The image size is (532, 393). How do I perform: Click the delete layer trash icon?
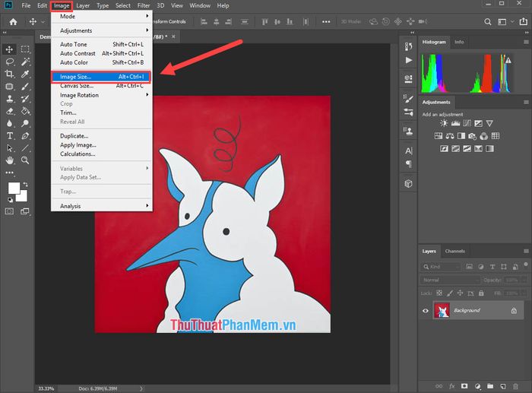[515, 386]
